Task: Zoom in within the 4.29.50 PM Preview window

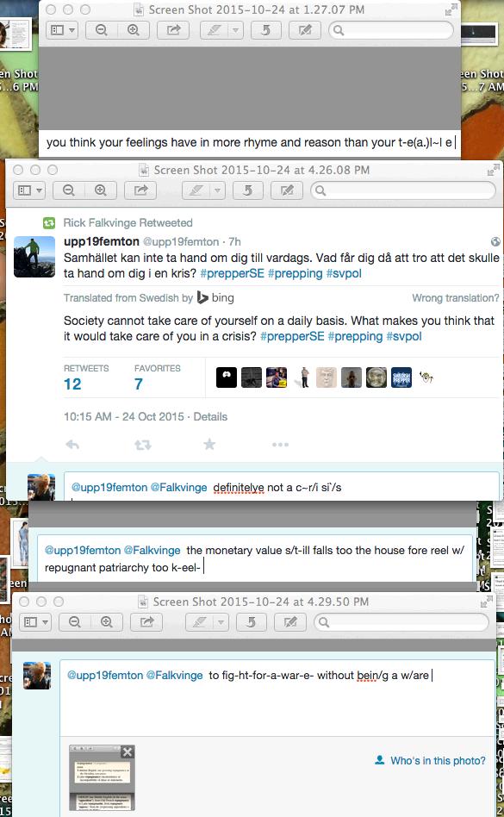Action: click(x=107, y=621)
